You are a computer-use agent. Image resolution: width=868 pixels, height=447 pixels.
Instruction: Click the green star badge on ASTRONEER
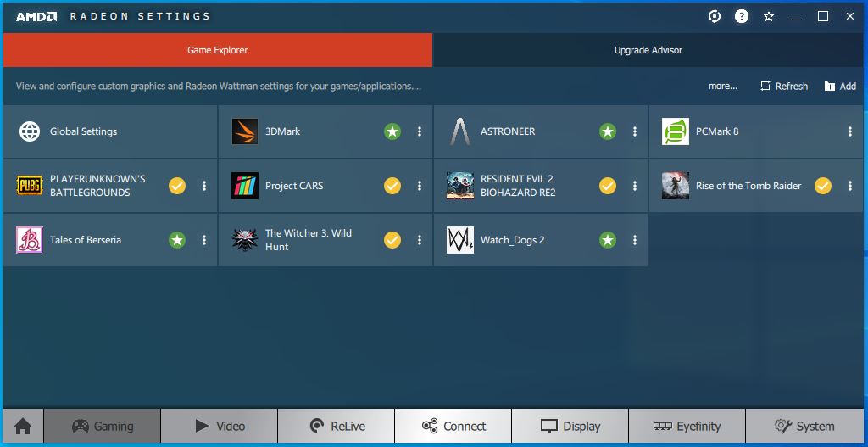click(608, 131)
